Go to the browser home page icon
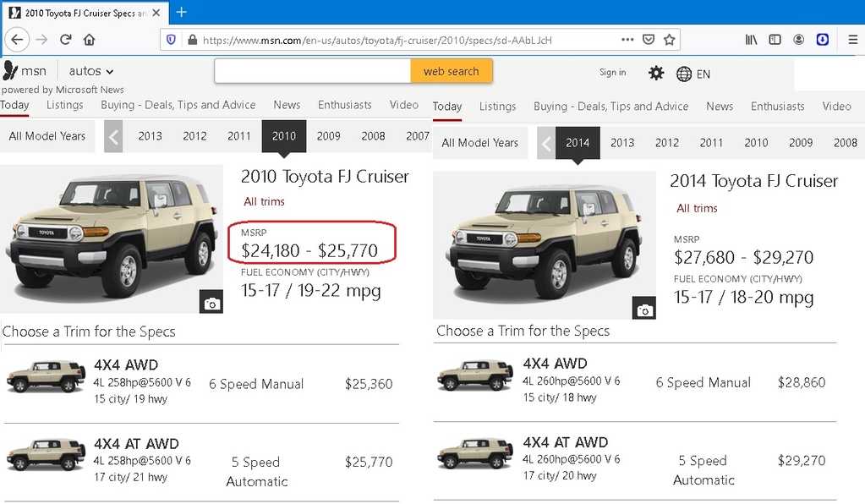The width and height of the screenshot is (865, 504). click(90, 40)
